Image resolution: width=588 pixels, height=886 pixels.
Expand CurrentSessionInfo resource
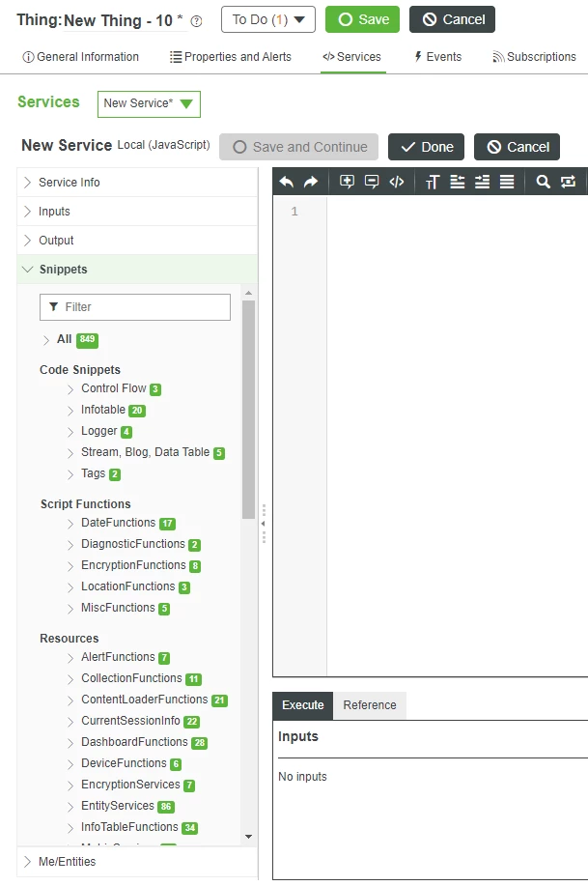pyautogui.click(x=70, y=722)
